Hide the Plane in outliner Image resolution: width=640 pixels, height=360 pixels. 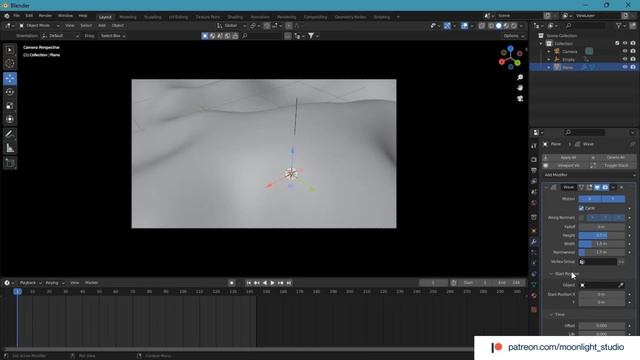click(625, 67)
